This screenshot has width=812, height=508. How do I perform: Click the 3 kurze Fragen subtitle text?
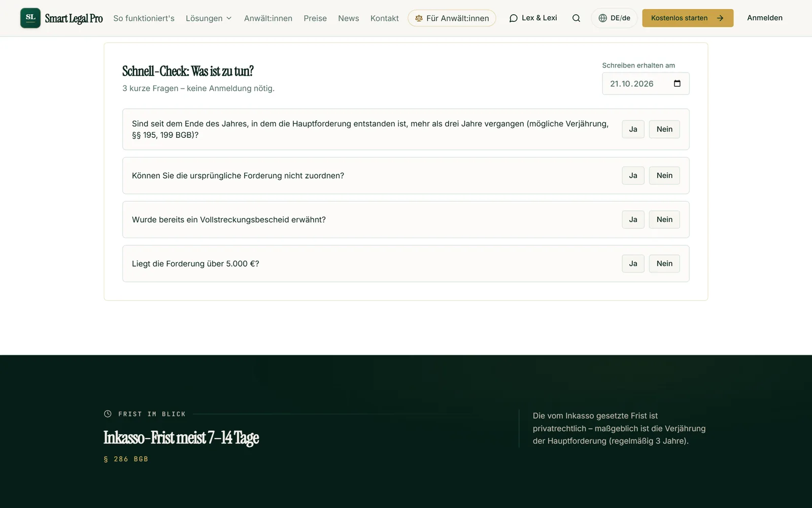(x=198, y=88)
